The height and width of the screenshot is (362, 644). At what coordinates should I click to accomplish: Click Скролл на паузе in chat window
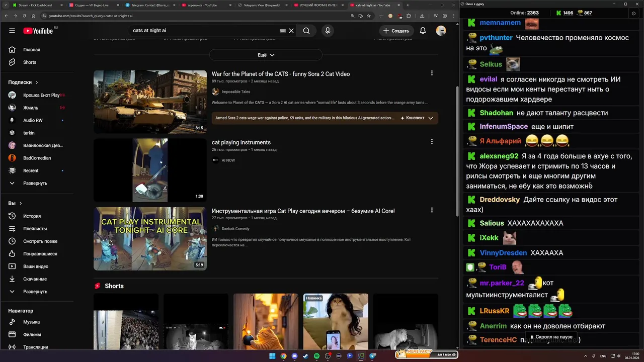551,337
